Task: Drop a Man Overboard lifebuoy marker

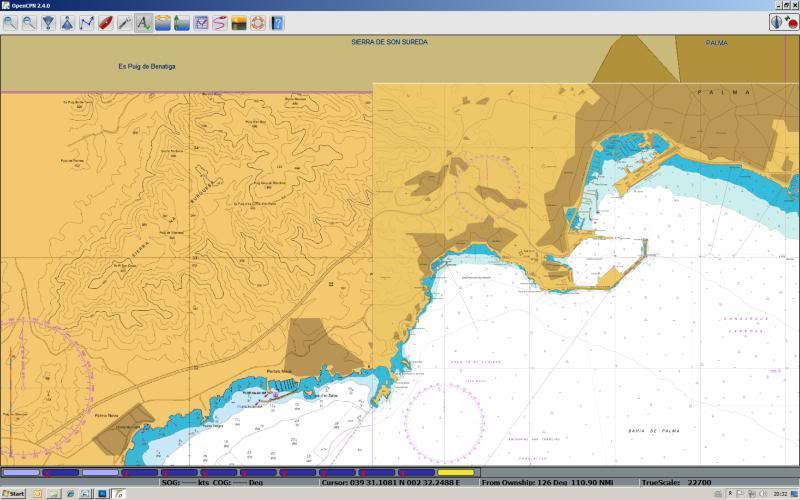Action: (258, 22)
